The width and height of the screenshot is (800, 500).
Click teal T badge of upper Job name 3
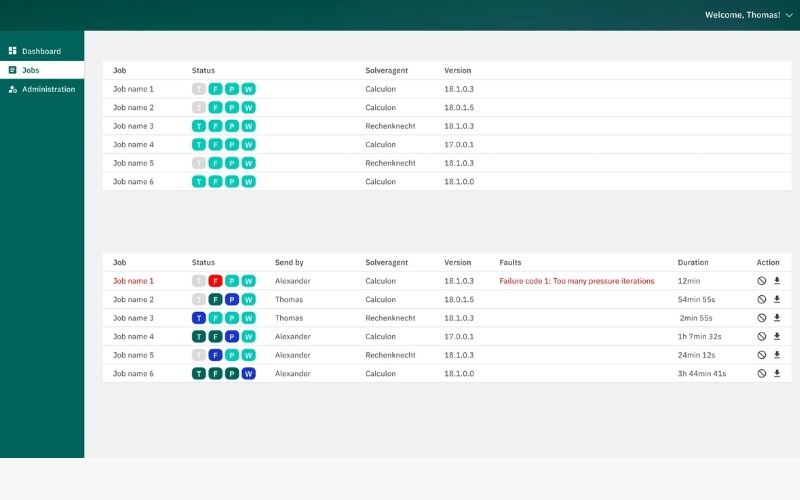198,126
